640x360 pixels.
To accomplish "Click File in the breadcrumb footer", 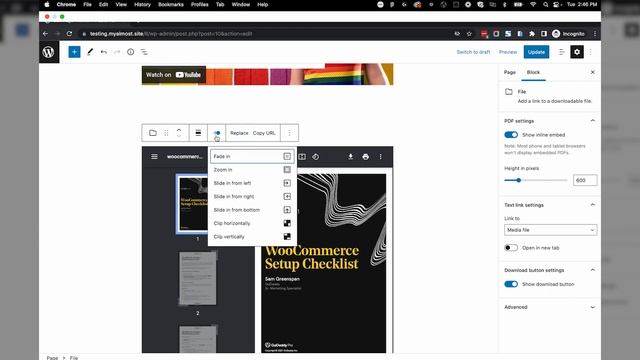I will tap(74, 358).
